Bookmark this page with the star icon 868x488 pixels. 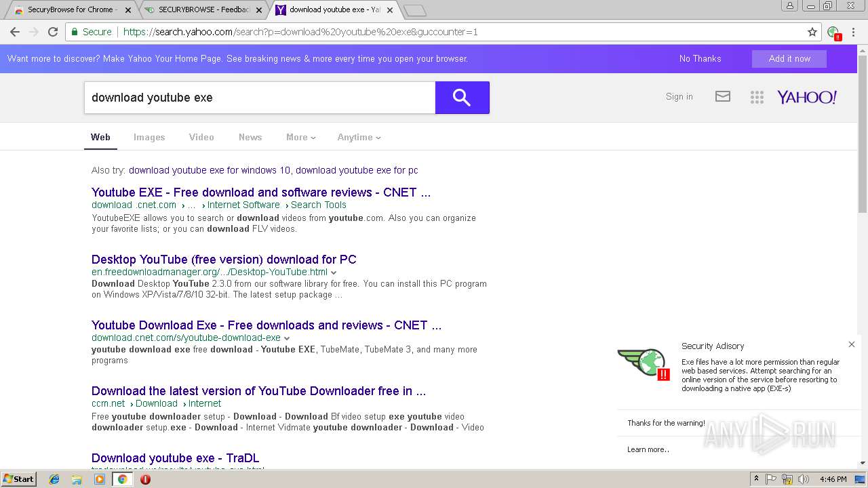[812, 32]
